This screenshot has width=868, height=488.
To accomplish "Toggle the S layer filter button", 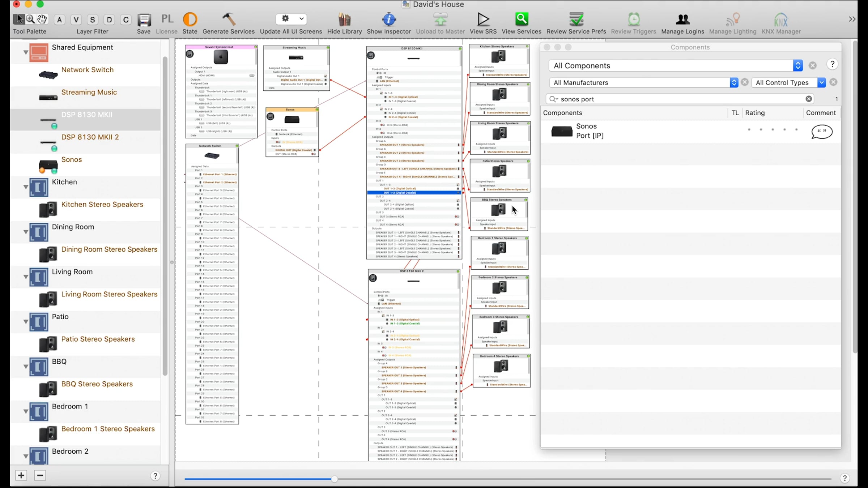I will click(x=93, y=20).
